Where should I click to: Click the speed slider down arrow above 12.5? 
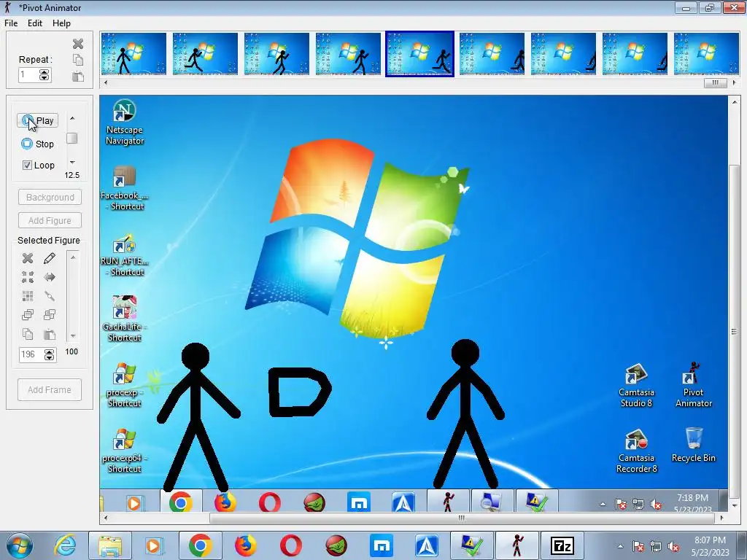[72, 163]
